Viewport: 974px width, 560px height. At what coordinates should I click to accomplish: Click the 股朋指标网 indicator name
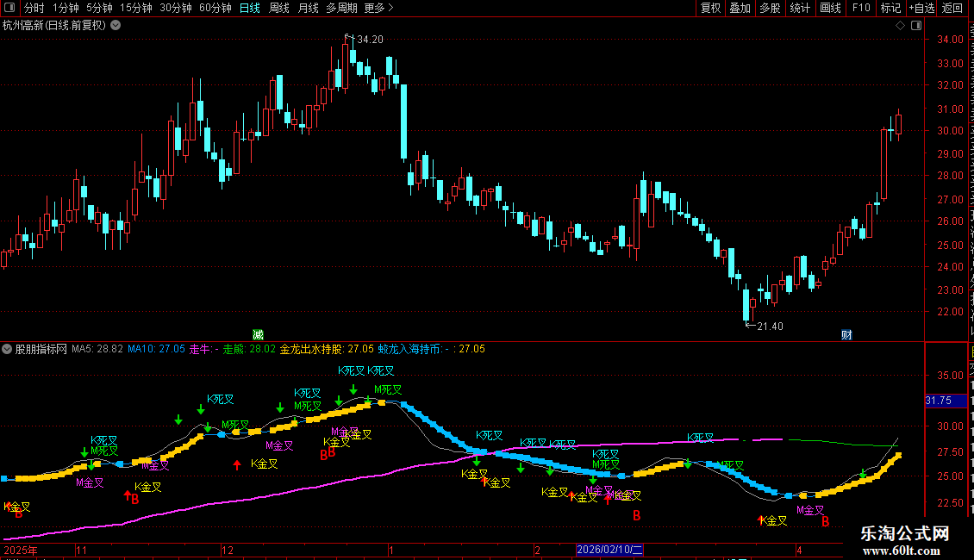[41, 349]
